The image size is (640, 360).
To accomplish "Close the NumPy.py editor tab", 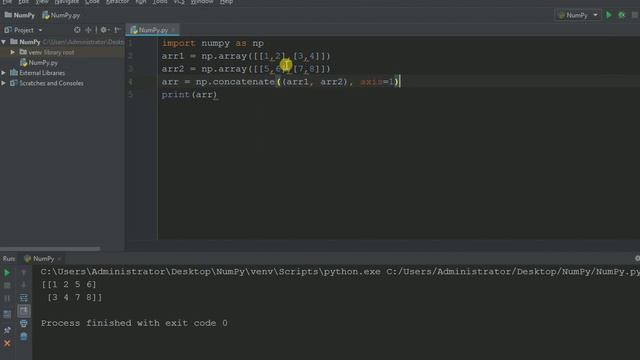I will (173, 30).
